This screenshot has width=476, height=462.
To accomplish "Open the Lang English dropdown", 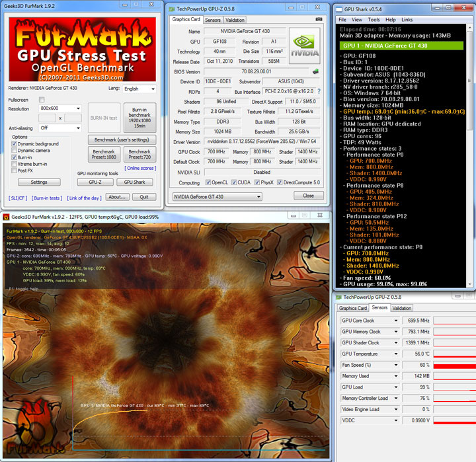I will coord(139,89).
